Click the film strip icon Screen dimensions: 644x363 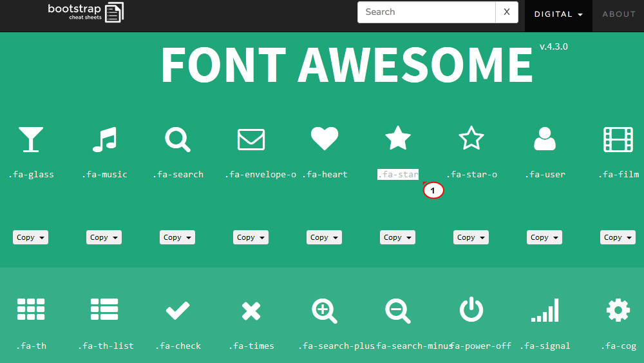point(618,139)
